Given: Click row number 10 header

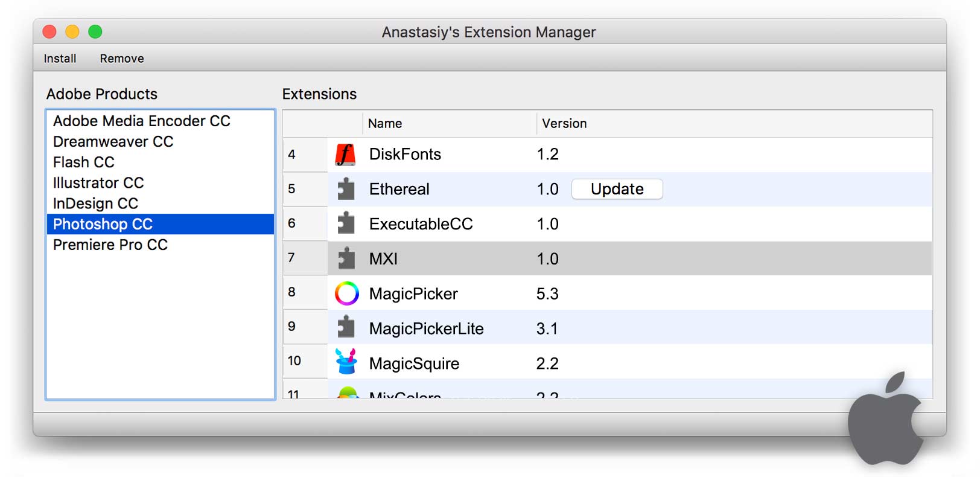Looking at the screenshot, I should [x=305, y=361].
